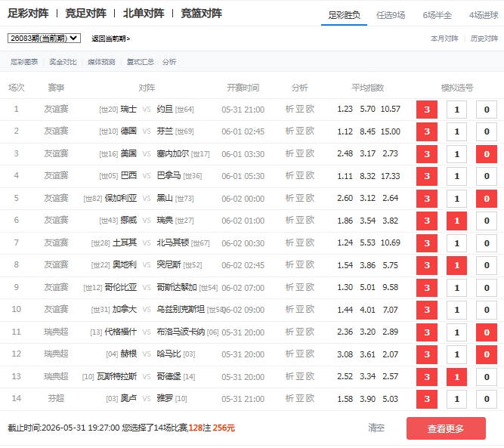Switch to the 任选9场 tab
Viewport: 504px width, 448px height.
pyautogui.click(x=391, y=15)
